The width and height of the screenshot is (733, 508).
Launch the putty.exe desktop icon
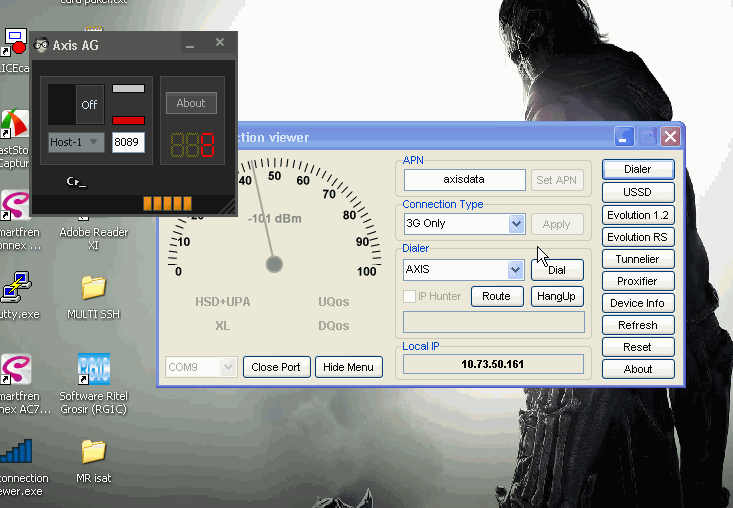(16, 286)
